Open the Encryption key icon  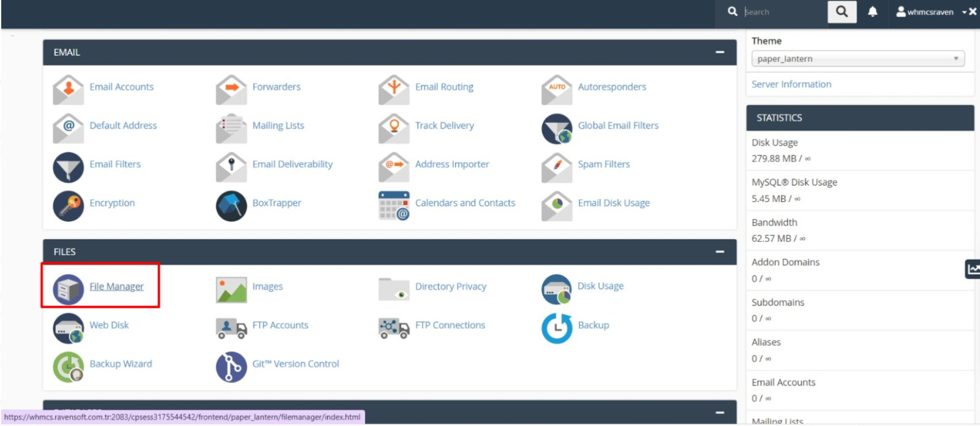(x=68, y=205)
